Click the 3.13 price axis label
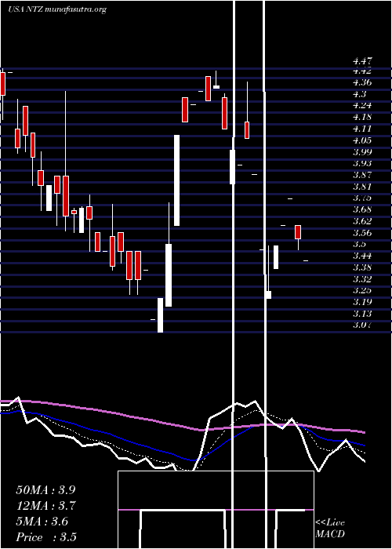This screenshot has width=392, height=549. [x=362, y=314]
